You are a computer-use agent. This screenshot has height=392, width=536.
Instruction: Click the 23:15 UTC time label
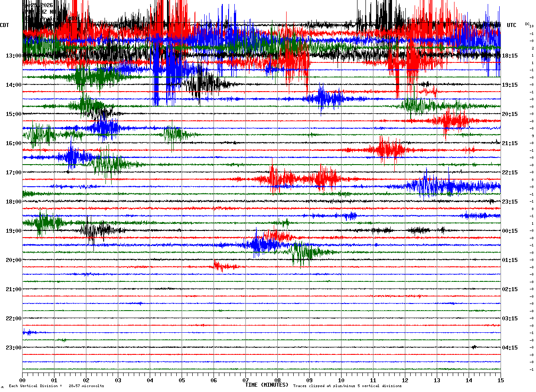tap(509, 202)
